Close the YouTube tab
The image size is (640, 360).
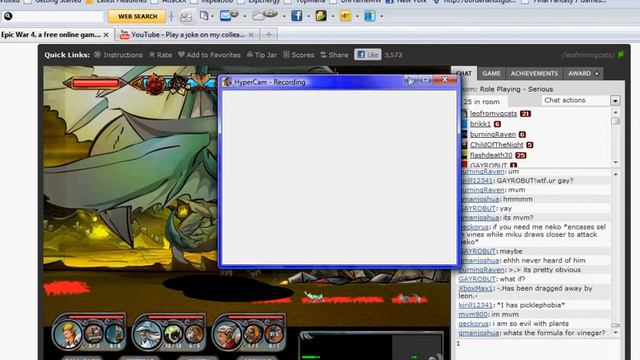tap(251, 35)
